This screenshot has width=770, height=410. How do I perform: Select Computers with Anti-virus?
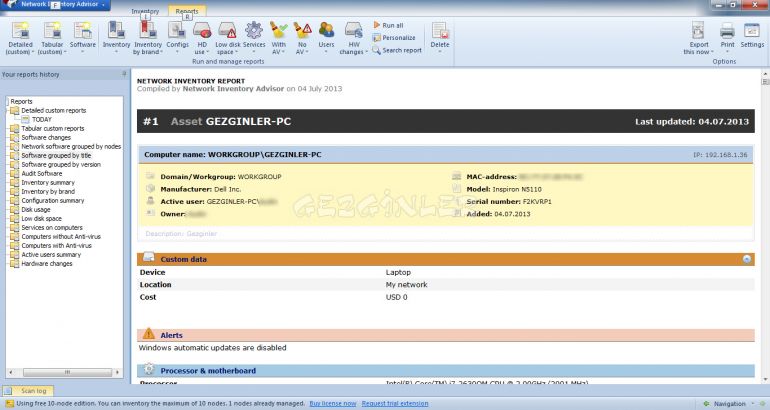pos(56,246)
